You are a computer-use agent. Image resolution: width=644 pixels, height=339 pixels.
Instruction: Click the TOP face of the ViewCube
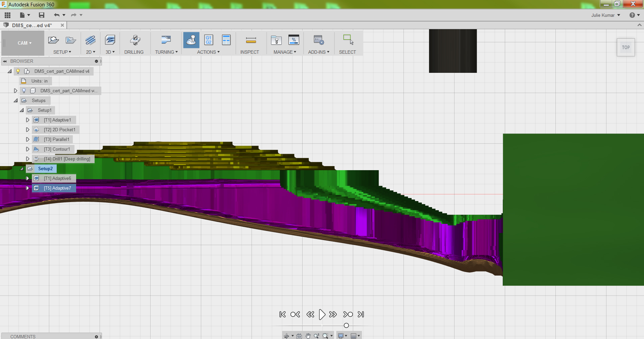tap(626, 47)
